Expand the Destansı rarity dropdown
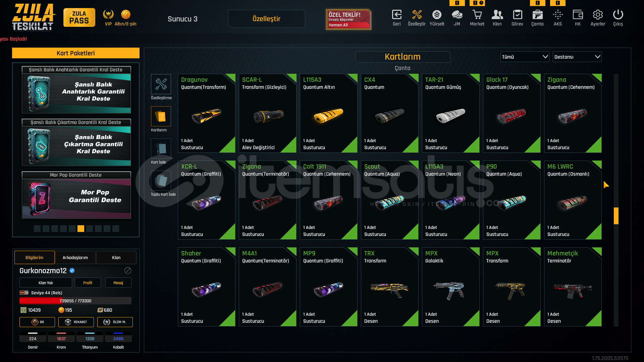The width and height of the screenshot is (644, 362). 577,57
